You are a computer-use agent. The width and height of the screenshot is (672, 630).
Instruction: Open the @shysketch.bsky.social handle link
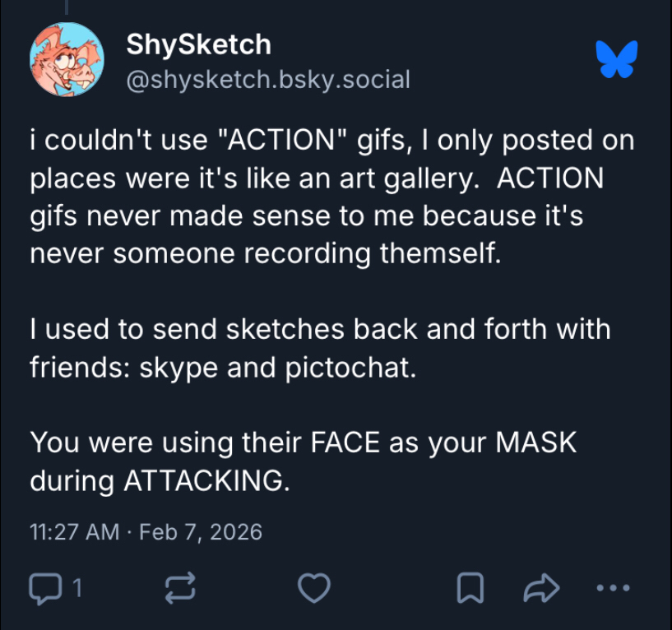point(267,79)
